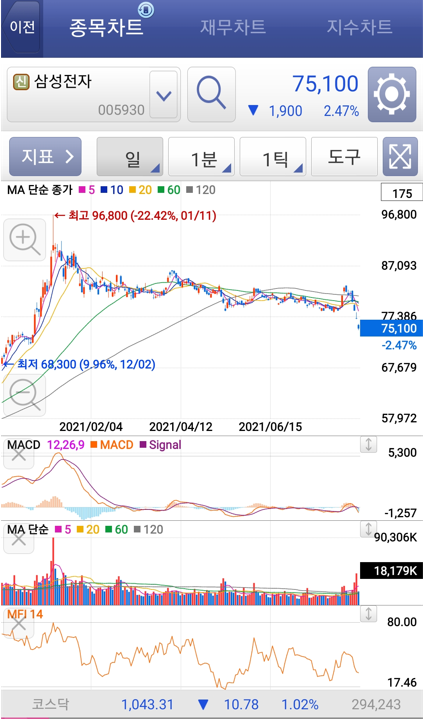Click the 코스닥 index ticker bar

coord(212,704)
